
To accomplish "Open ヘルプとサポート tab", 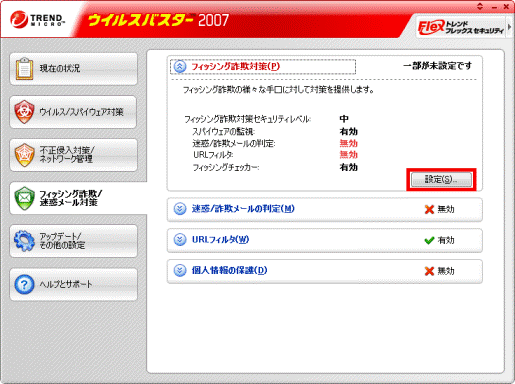I will 73,284.
